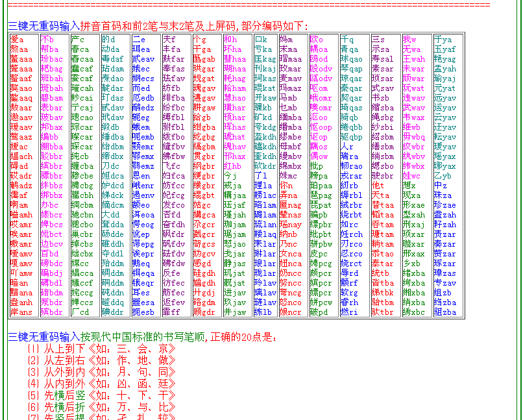Click the blue 三键无重码输入 heading above table
The width and height of the screenshot is (523, 420).
coord(44,26)
